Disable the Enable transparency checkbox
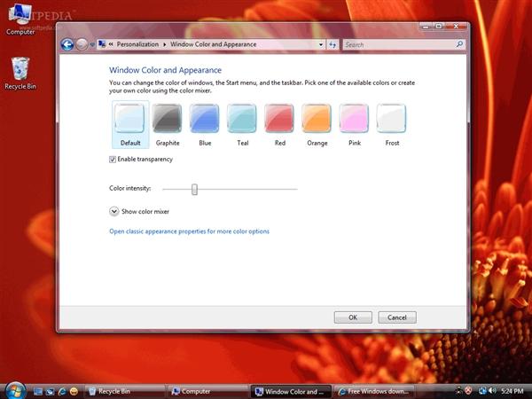This screenshot has width=532, height=399. coord(113,160)
